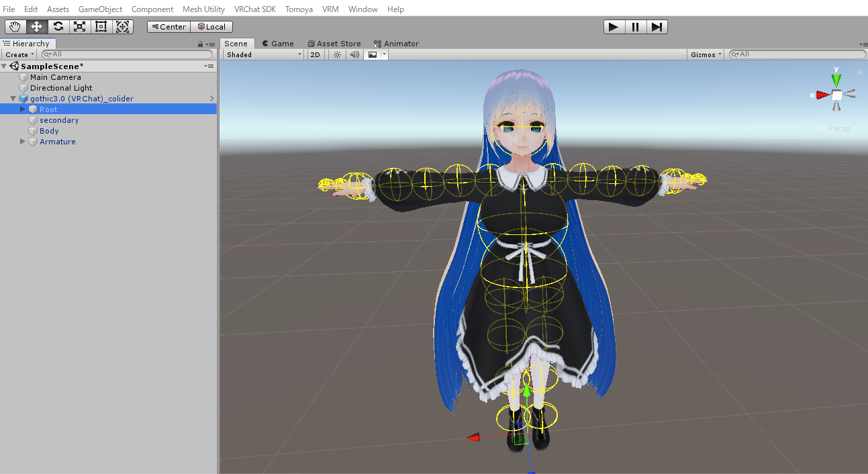The height and width of the screenshot is (474, 868).
Task: Open the Scene view panel options menu
Action: pyautogui.click(x=863, y=44)
